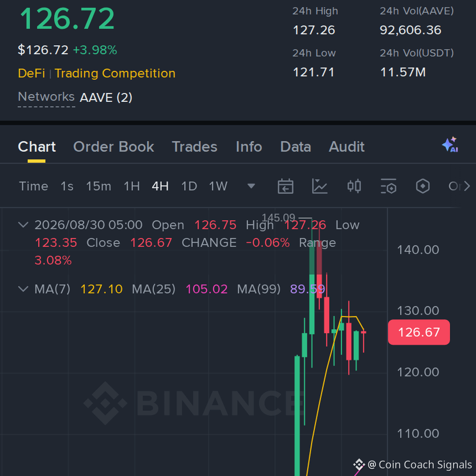
Task: Open chart display settings icon
Action: pos(388,186)
